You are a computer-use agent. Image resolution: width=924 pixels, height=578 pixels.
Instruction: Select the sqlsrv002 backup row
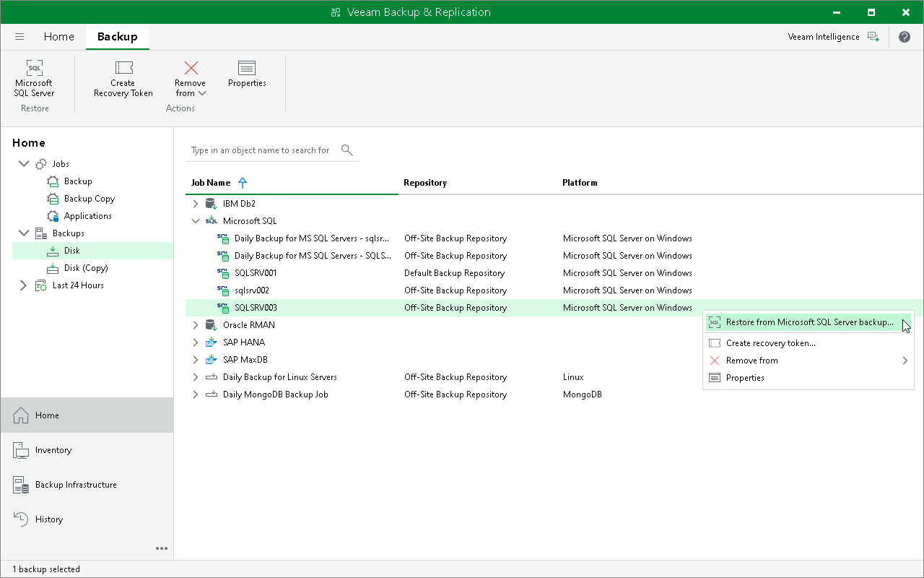tap(554, 290)
